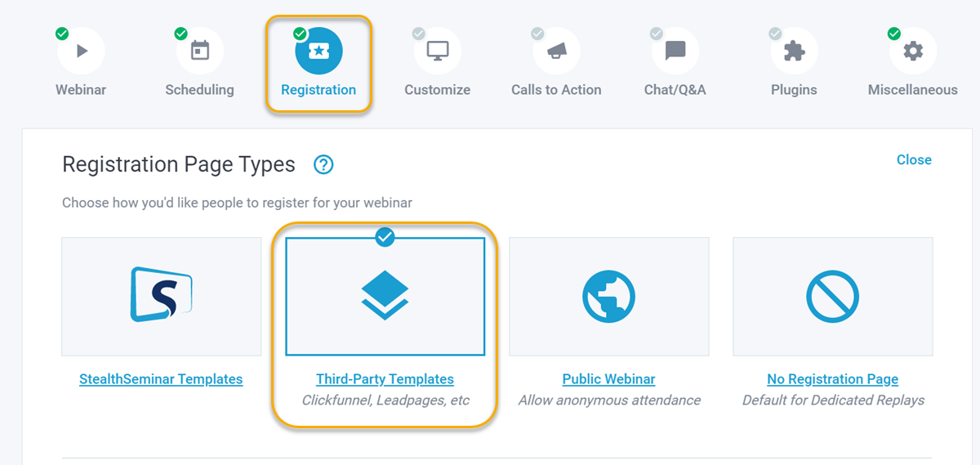The height and width of the screenshot is (465, 980).
Task: Open the Miscellaneous gear icon
Action: [913, 51]
